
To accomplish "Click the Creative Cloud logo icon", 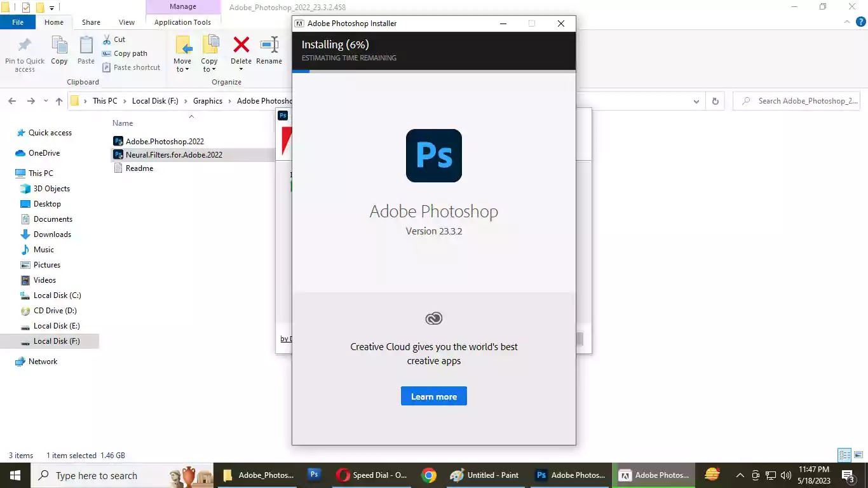I will (x=434, y=318).
